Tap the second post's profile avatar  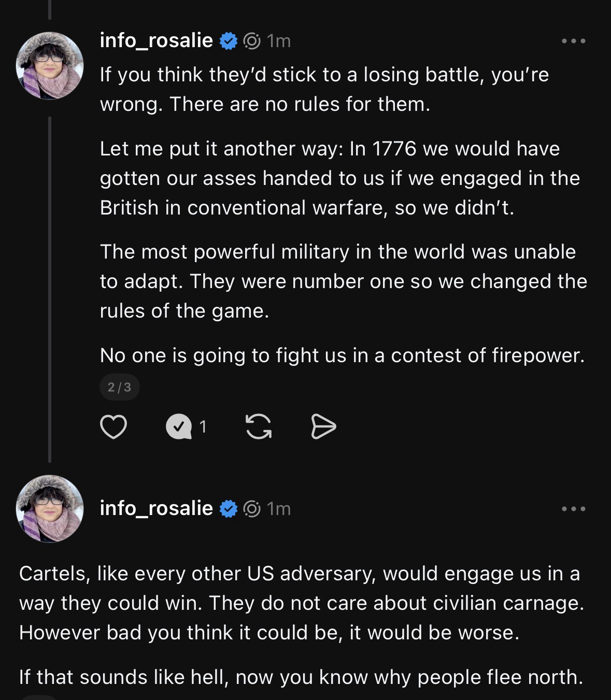(x=50, y=508)
